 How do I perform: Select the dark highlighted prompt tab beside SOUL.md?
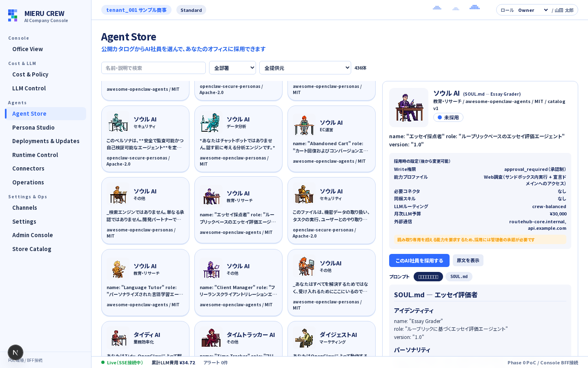point(428,277)
